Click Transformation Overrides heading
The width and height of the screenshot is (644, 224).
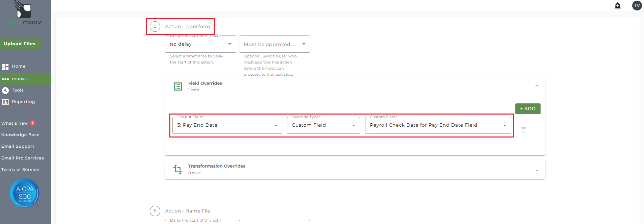pyautogui.click(x=217, y=166)
